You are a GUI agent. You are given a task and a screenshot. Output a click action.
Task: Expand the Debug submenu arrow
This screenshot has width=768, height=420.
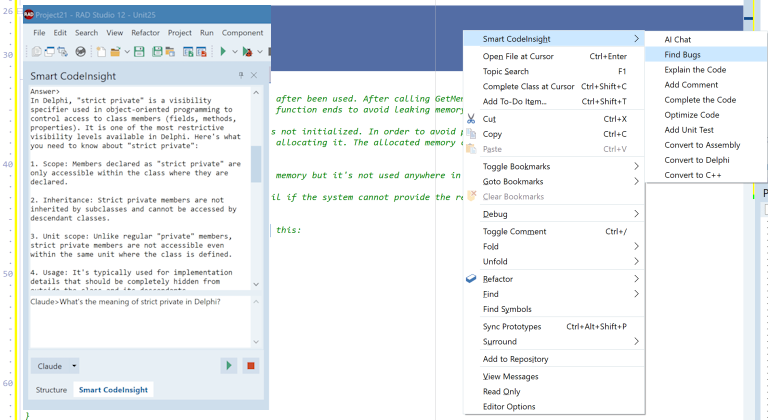click(x=636, y=214)
